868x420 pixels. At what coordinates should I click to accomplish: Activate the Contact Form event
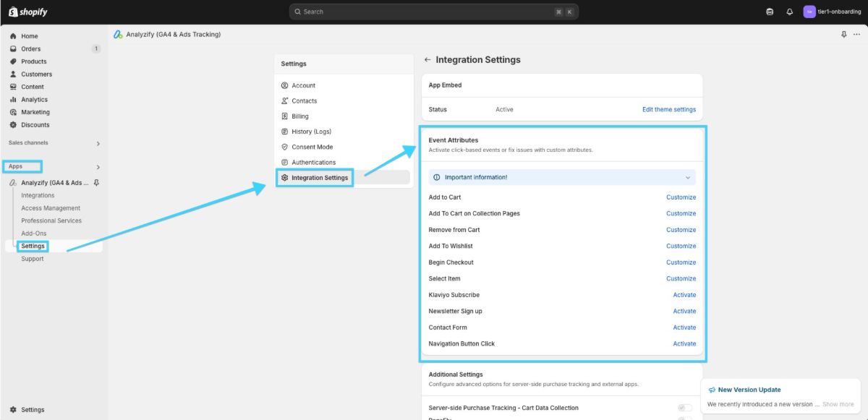click(684, 327)
